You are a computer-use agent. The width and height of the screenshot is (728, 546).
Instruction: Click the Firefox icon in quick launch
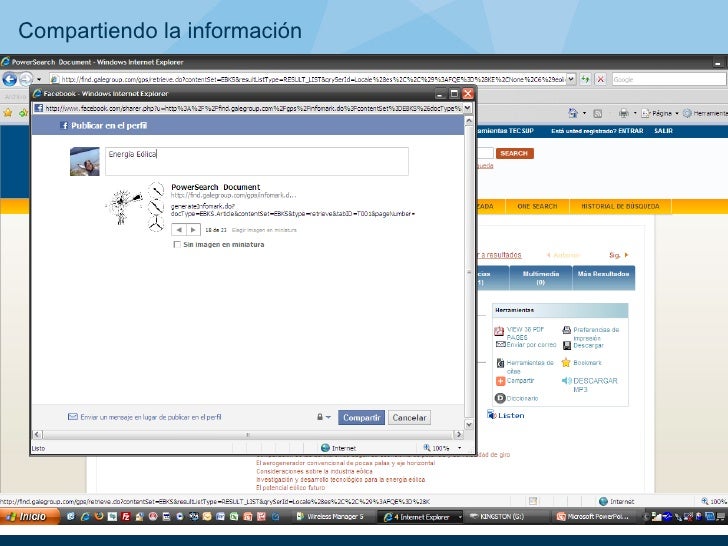tap(98, 516)
